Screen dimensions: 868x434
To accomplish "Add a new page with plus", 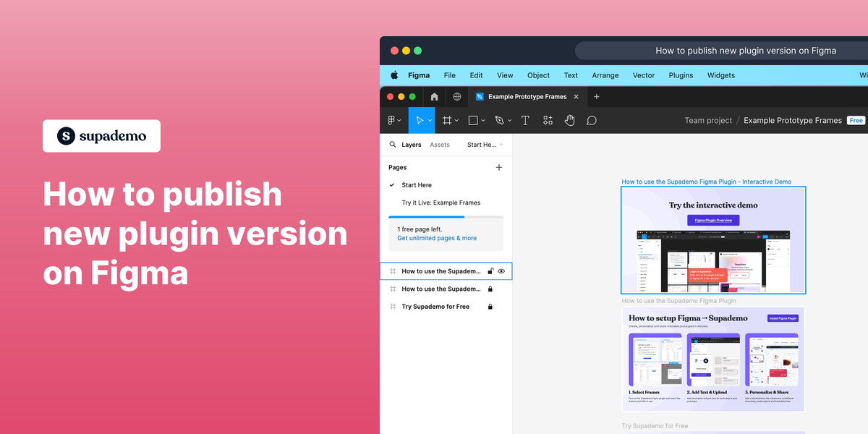I will tap(498, 167).
